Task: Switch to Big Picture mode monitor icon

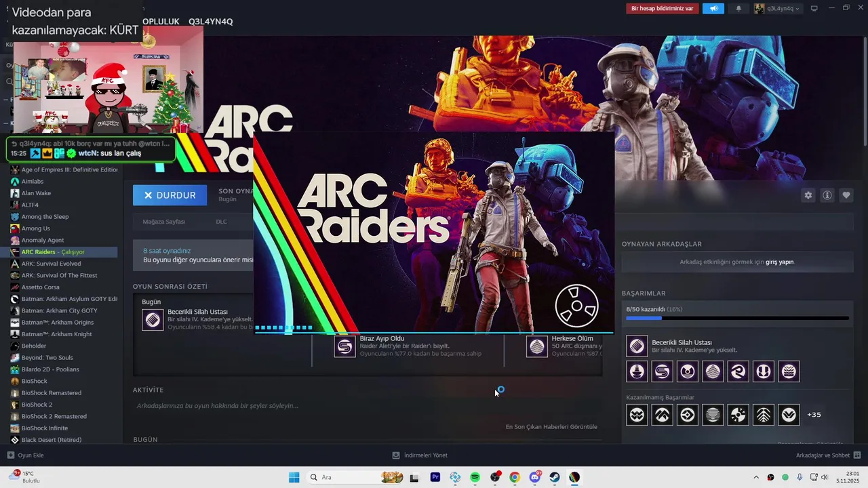Action: pos(814,9)
